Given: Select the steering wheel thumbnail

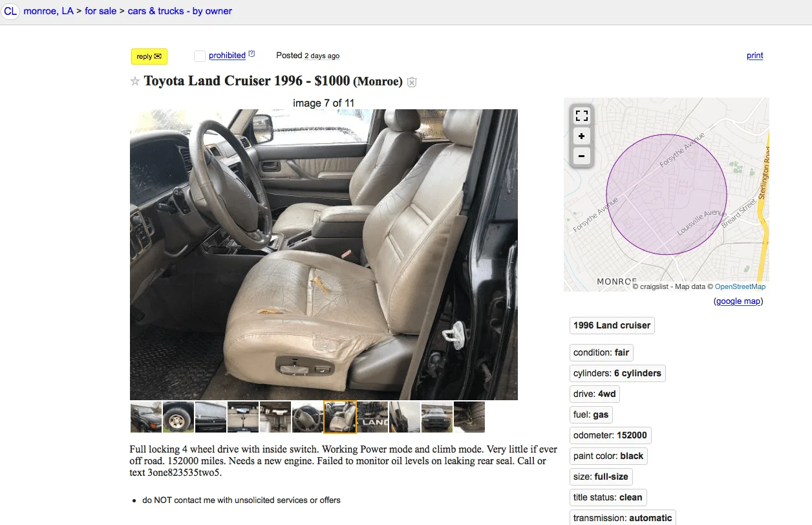Looking at the screenshot, I should pyautogui.click(x=308, y=417).
